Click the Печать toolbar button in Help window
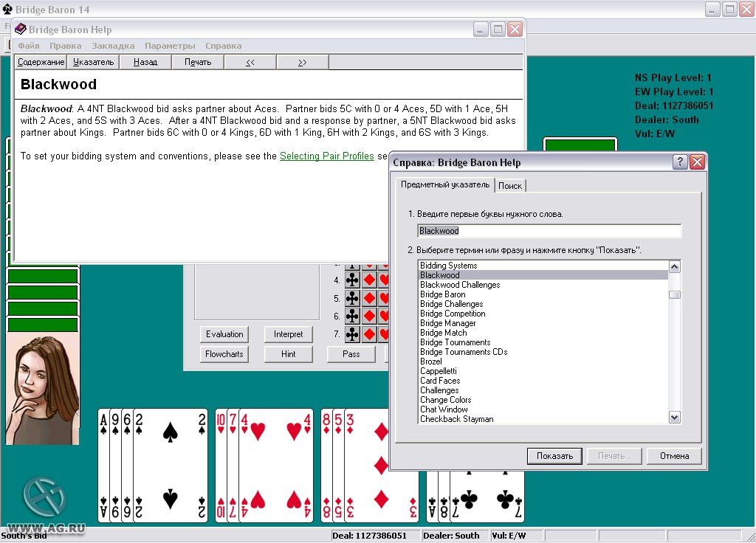This screenshot has width=756, height=543. [198, 62]
